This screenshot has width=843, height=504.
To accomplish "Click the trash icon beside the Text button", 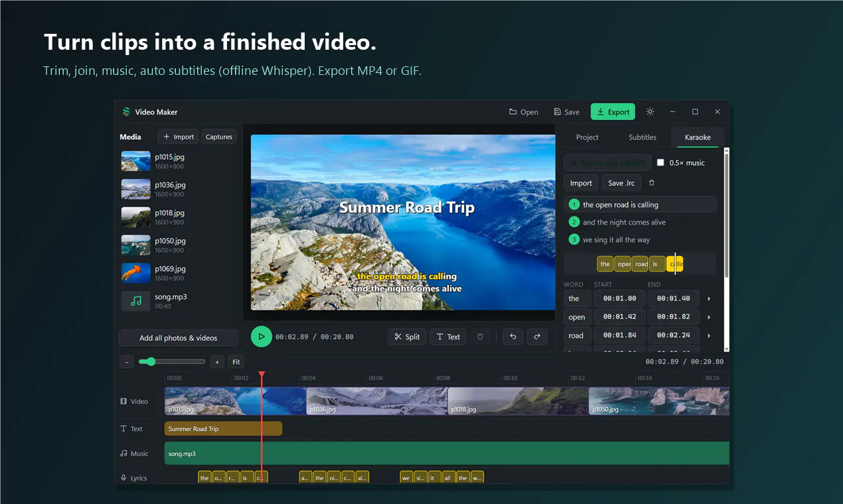I will tap(480, 337).
